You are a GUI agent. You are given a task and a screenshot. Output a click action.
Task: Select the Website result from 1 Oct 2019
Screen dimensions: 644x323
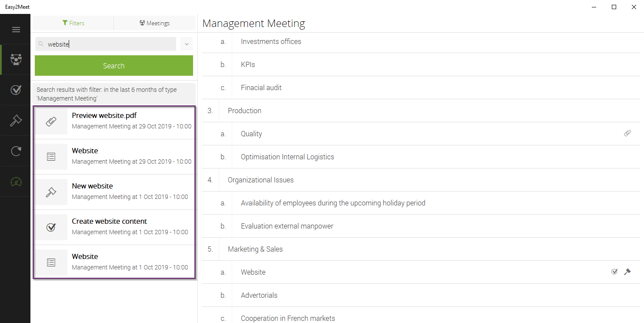click(x=114, y=262)
